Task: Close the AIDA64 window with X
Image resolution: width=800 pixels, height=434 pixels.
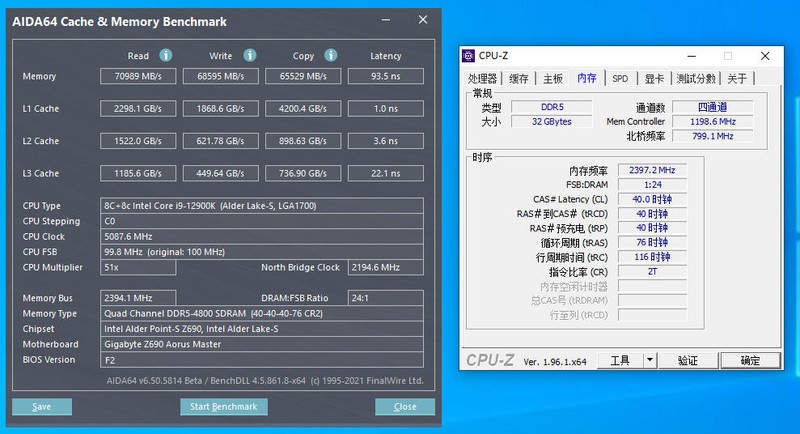Action: [x=423, y=20]
